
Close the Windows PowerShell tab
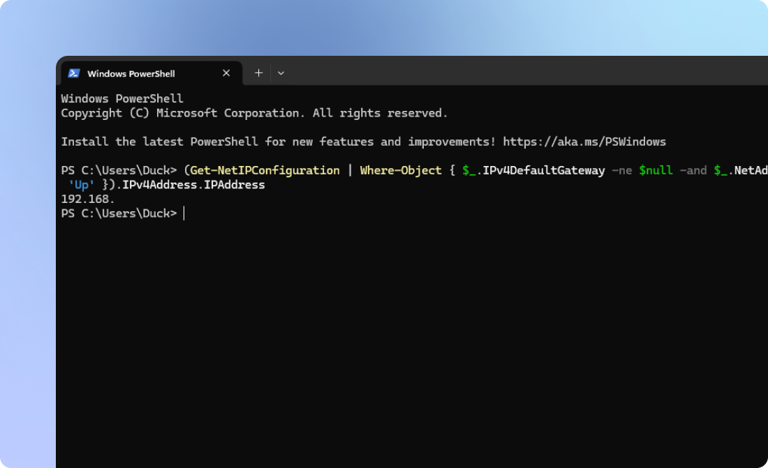pyautogui.click(x=226, y=73)
